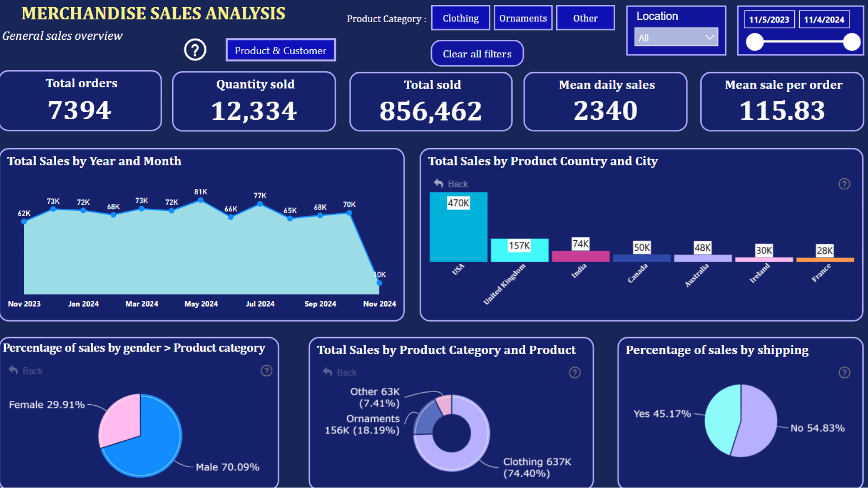
Task: Edit end date 11/4/2024 field
Action: pyautogui.click(x=824, y=19)
